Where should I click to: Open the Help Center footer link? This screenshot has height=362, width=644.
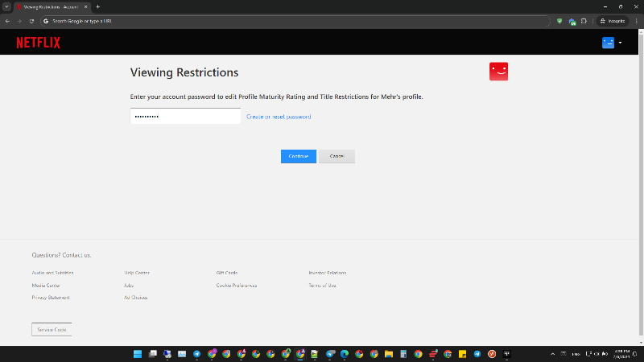(137, 273)
